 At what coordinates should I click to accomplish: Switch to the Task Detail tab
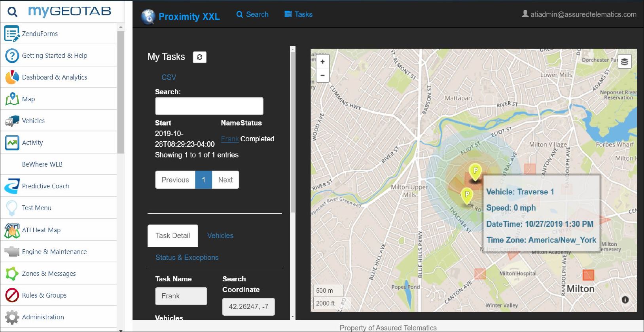pos(173,236)
